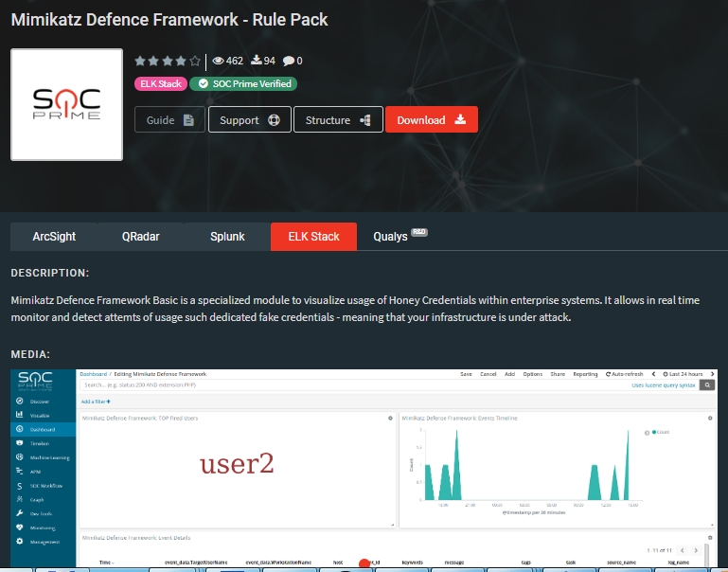Viewport: 728px width, 572px height.
Task: Switch to the Splunk tab
Action: point(227,237)
